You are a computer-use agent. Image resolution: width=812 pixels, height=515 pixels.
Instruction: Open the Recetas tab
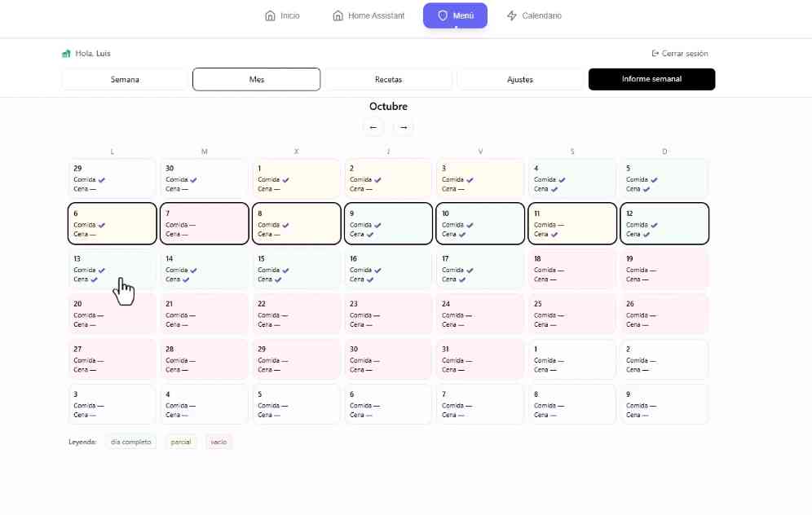[x=388, y=79]
